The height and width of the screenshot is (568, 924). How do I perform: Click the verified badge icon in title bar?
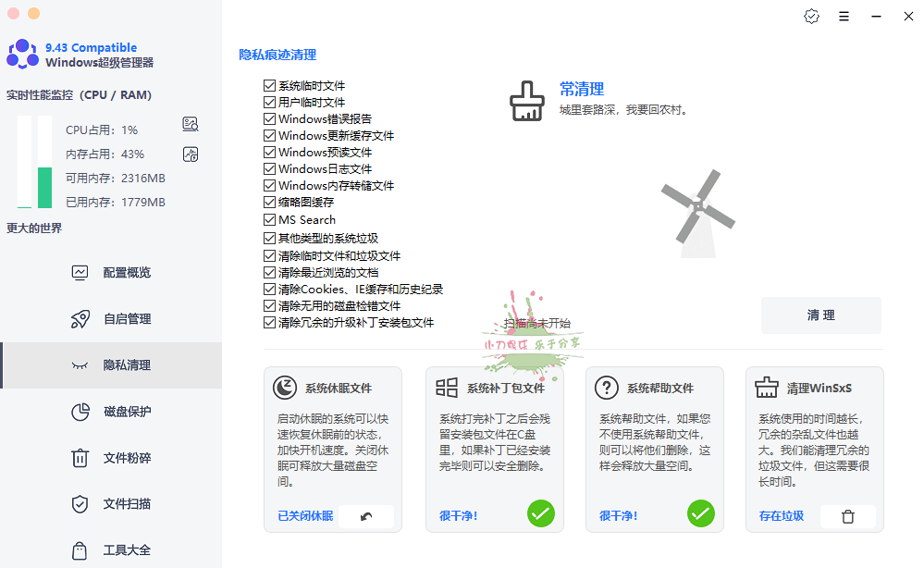click(811, 16)
